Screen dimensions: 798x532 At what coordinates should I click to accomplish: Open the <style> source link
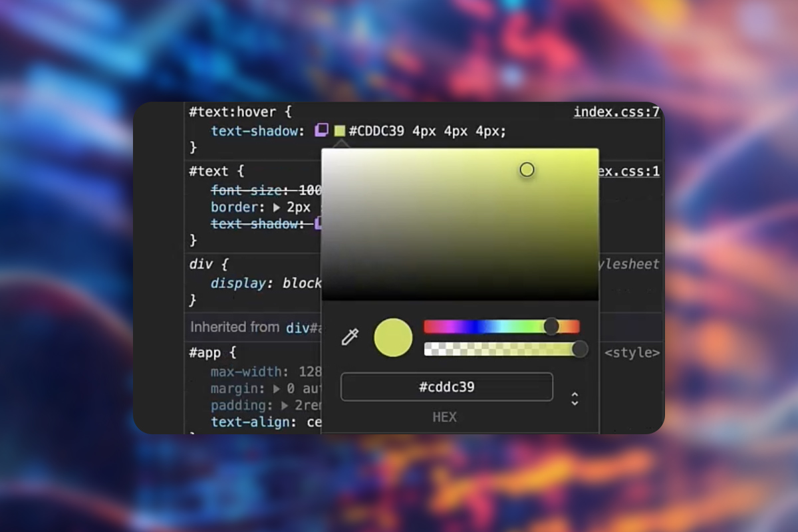(x=632, y=352)
